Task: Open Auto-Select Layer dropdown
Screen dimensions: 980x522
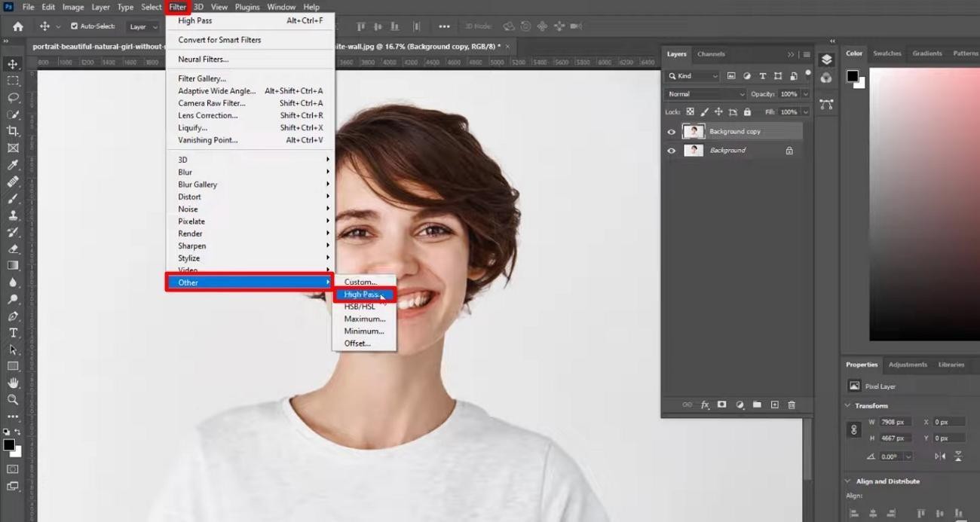Action: [142, 26]
